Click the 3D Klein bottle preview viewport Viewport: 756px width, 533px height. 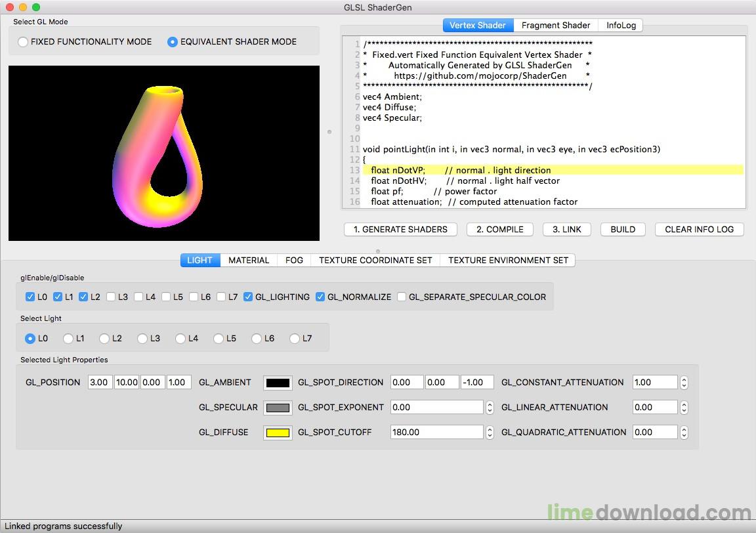[164, 153]
